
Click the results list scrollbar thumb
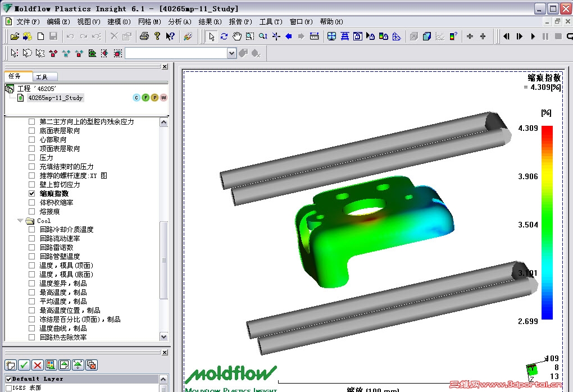click(163, 260)
